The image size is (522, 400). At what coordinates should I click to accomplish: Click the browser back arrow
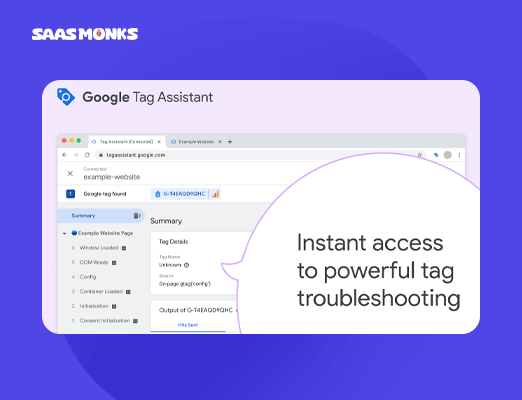coord(65,155)
